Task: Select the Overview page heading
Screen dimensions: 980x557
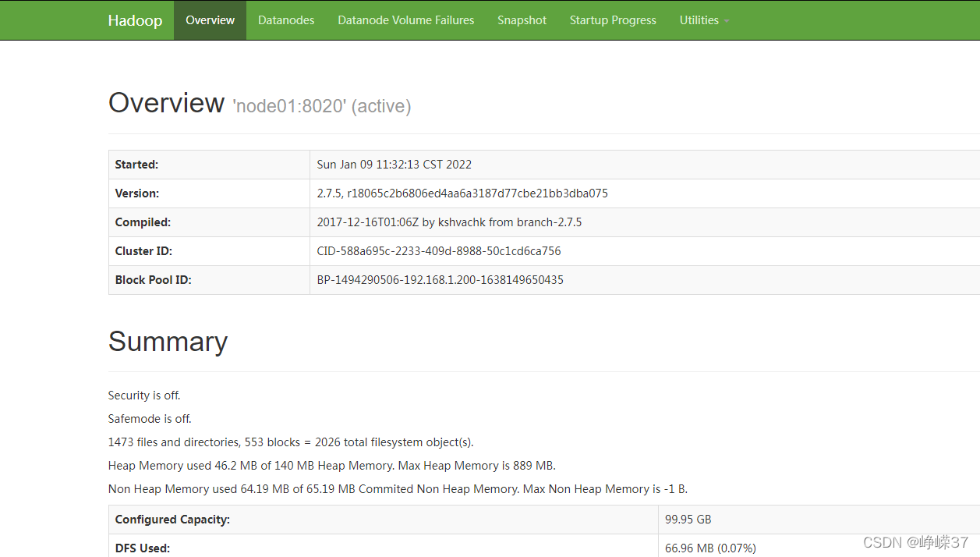Action: tap(166, 103)
